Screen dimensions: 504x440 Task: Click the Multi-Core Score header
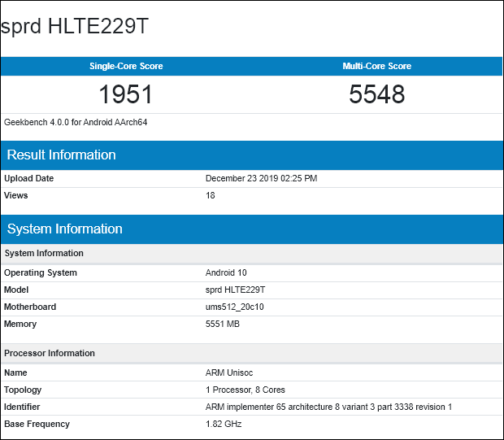[376, 66]
